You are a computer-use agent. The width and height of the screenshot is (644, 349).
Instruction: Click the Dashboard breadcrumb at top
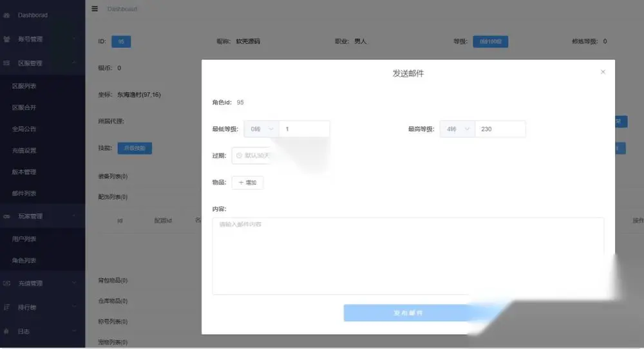(x=122, y=8)
